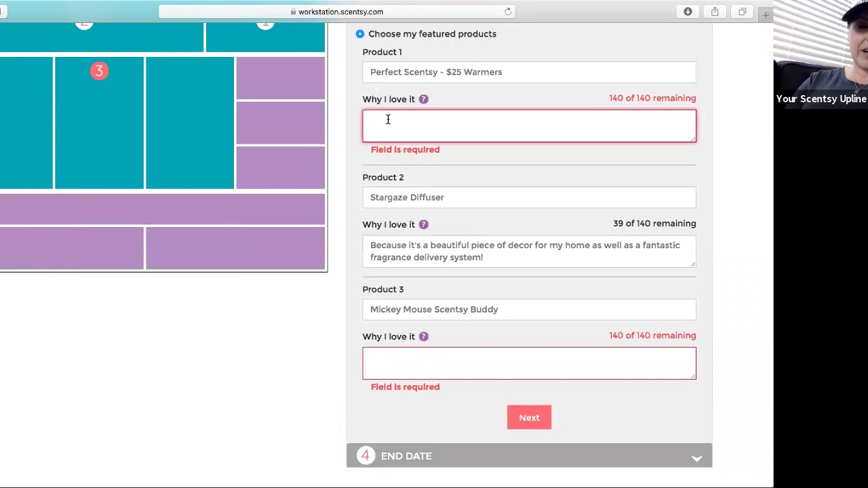Edit Product 2 field Stargaze Diffuser

tap(529, 197)
